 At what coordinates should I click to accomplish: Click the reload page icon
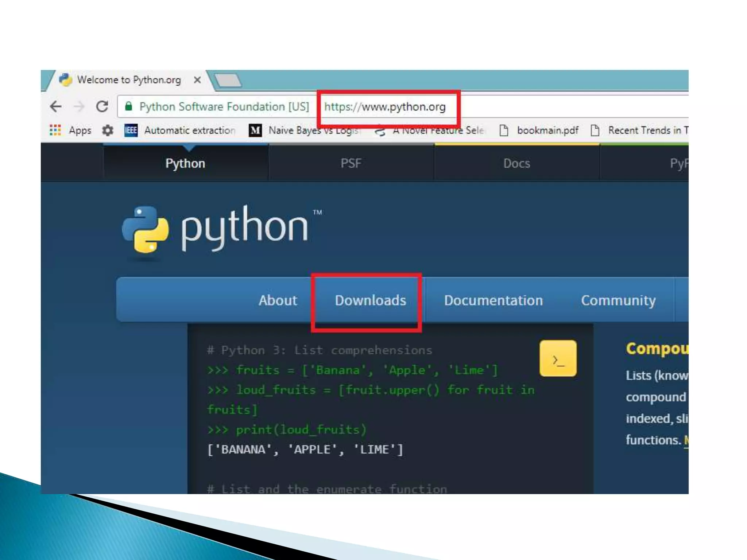(102, 106)
